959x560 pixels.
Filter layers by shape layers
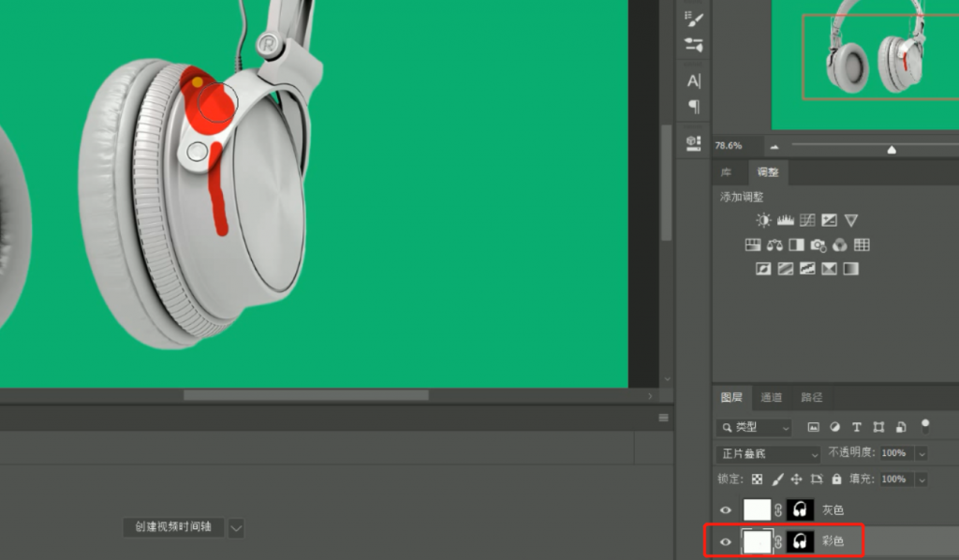878,427
